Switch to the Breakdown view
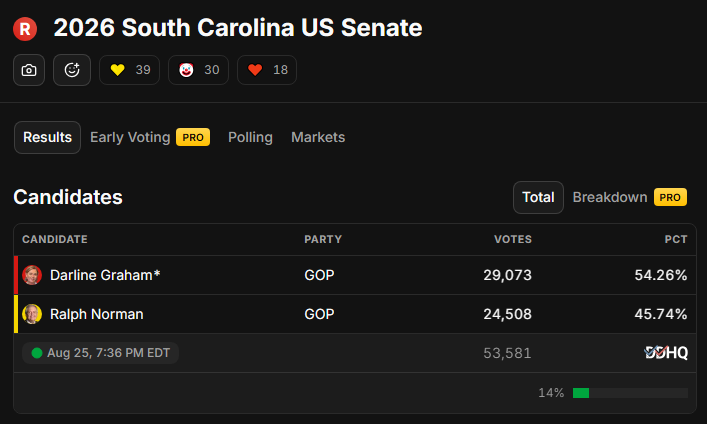Viewport: 707px width, 424px height. coord(610,197)
